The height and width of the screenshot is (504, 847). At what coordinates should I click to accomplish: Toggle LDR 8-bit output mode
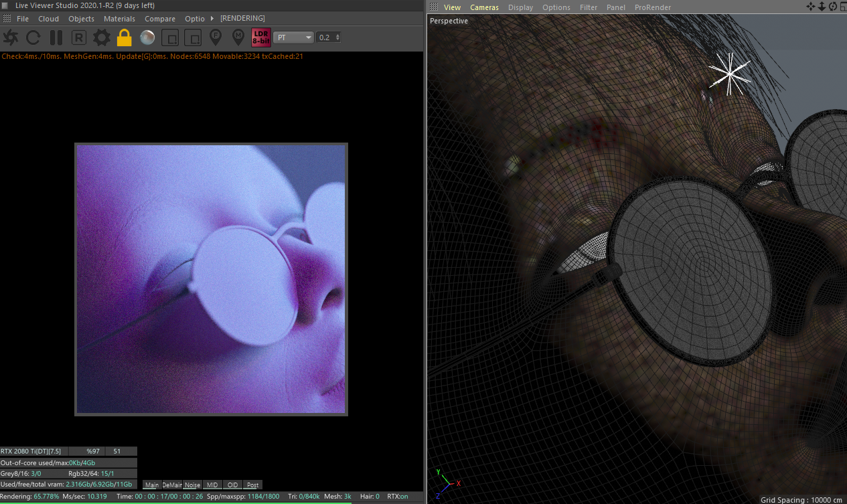point(261,37)
